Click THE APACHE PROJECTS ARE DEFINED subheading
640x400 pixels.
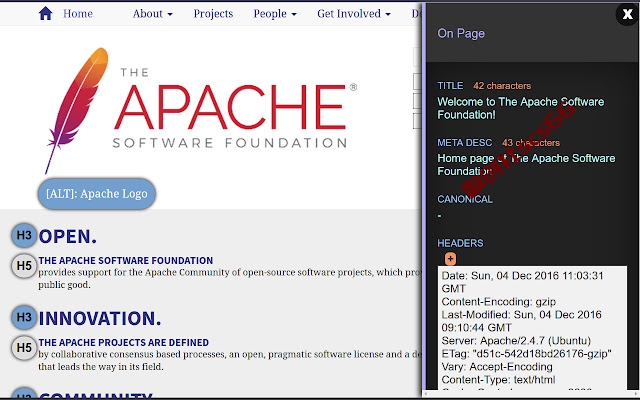[x=124, y=342]
